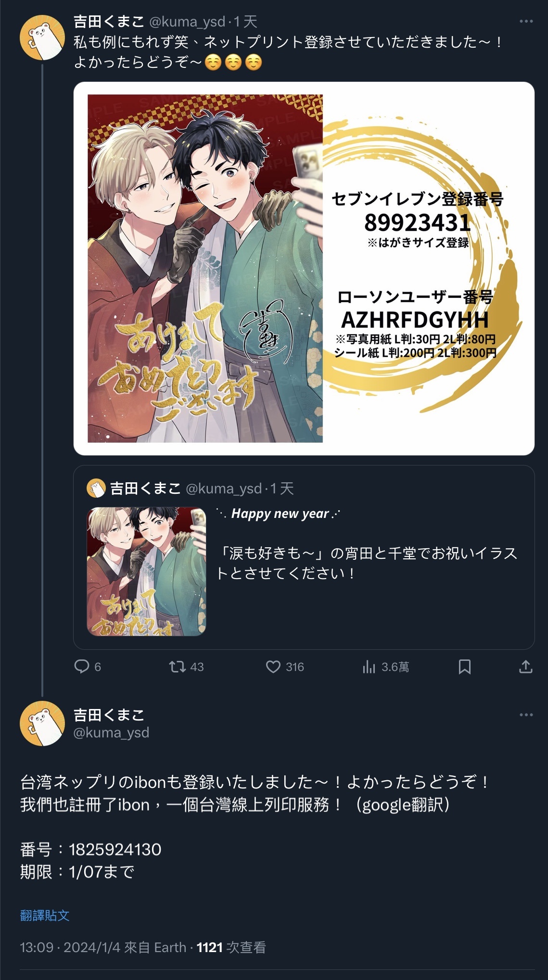The image size is (548, 980).
Task: Open more options on the ibon reply tweet
Action: [x=526, y=715]
